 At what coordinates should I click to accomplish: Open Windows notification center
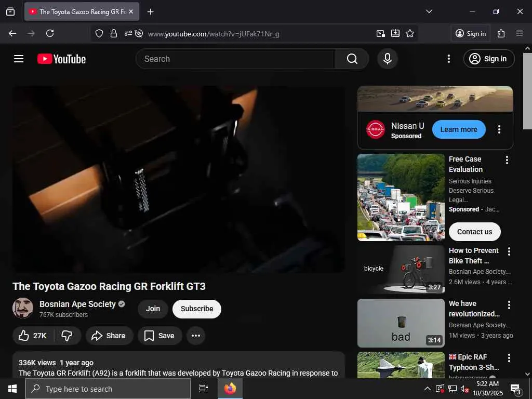[x=516, y=389]
